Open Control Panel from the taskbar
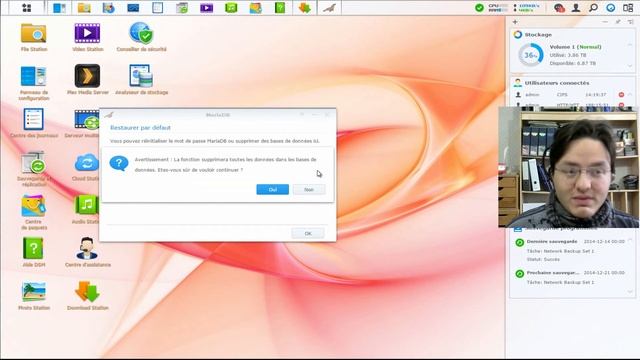The image size is (640, 360). [59, 8]
